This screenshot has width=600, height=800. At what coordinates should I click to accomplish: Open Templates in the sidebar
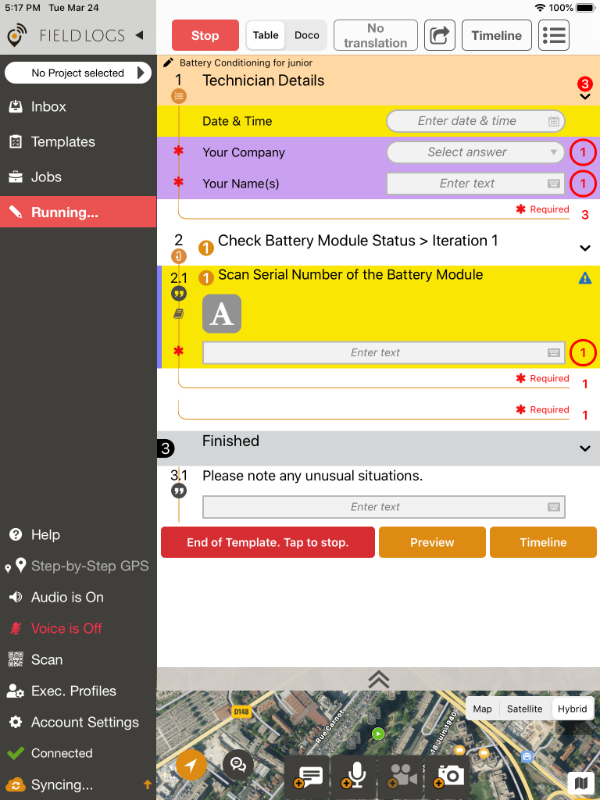(x=63, y=142)
